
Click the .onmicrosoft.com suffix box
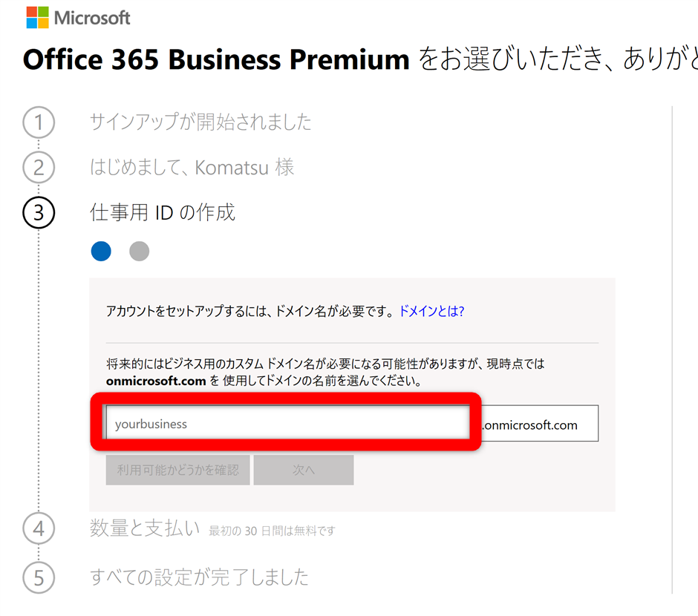(x=540, y=425)
